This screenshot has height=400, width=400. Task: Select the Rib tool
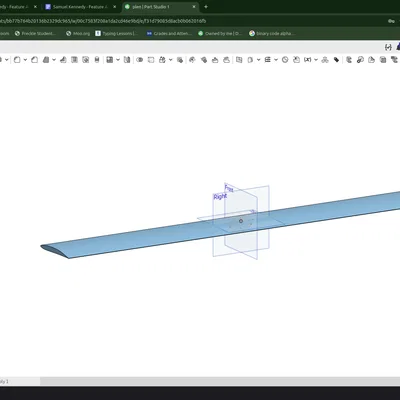pos(63,60)
